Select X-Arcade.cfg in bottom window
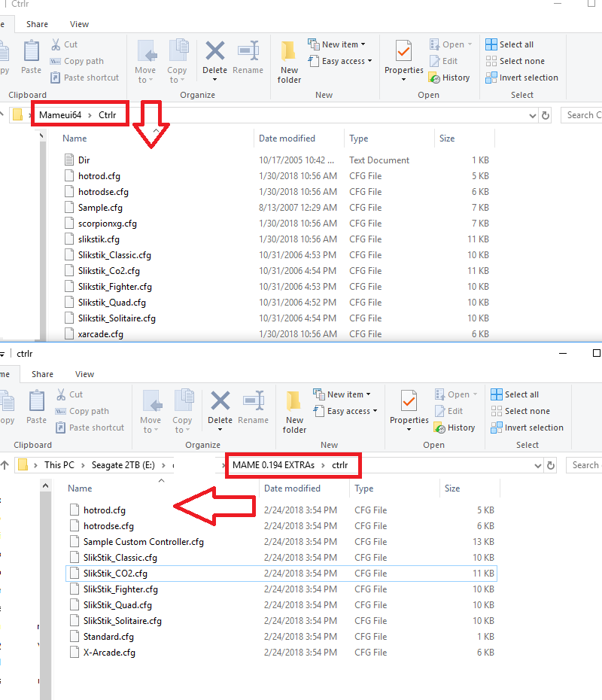 [109, 653]
